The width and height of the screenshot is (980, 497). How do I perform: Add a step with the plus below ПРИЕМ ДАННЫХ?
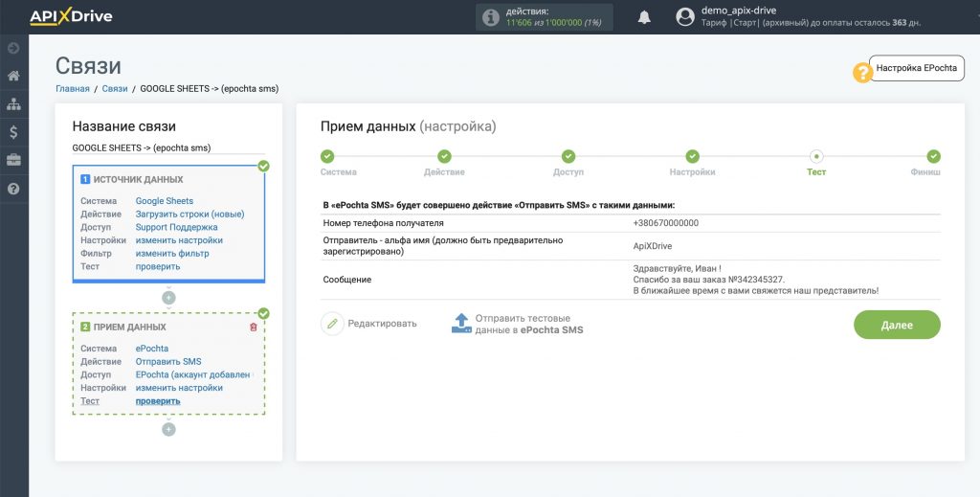coord(168,429)
